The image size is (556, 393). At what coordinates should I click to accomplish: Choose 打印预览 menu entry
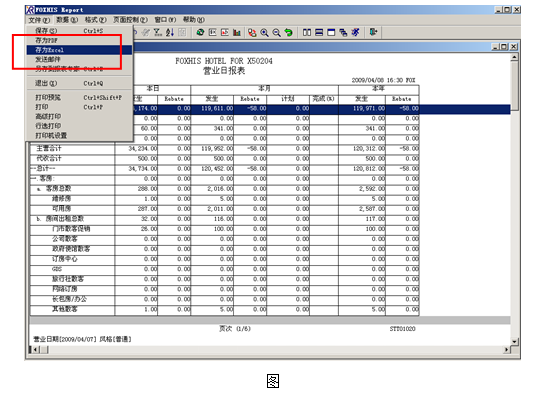[79, 98]
